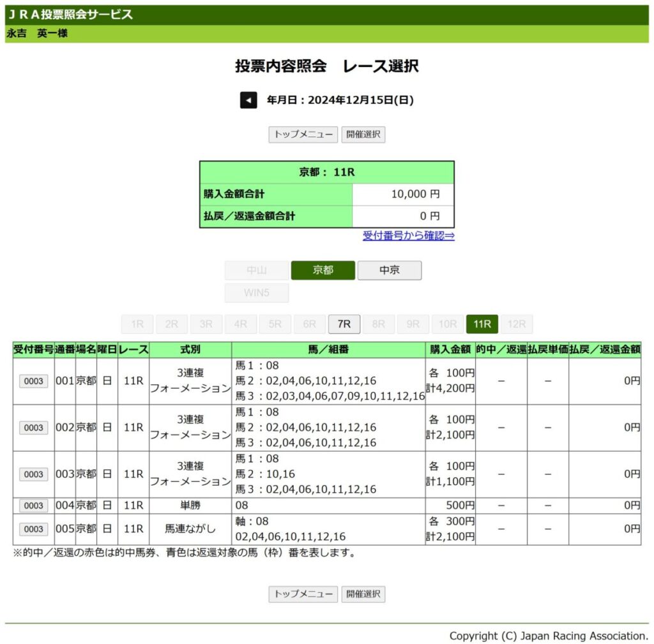Open receipt 0003 in the 単勝 row
The height and width of the screenshot is (644, 654).
[33, 505]
